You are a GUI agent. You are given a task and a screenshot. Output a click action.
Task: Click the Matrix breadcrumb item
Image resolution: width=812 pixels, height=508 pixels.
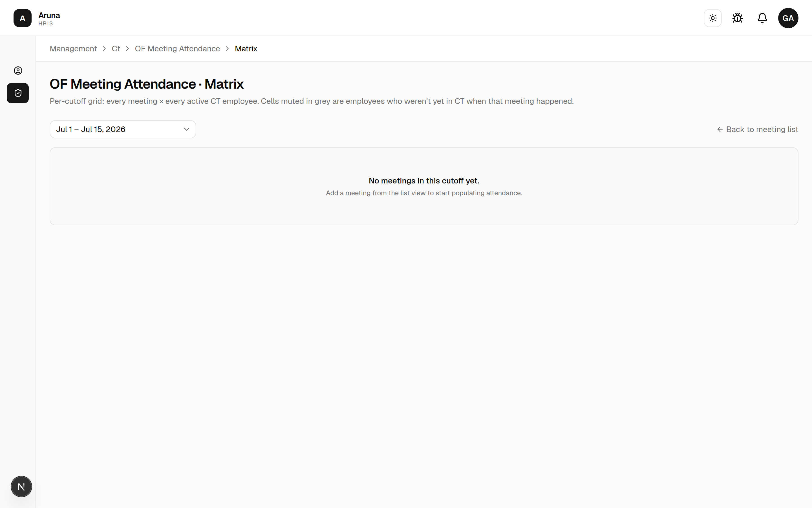tap(246, 49)
